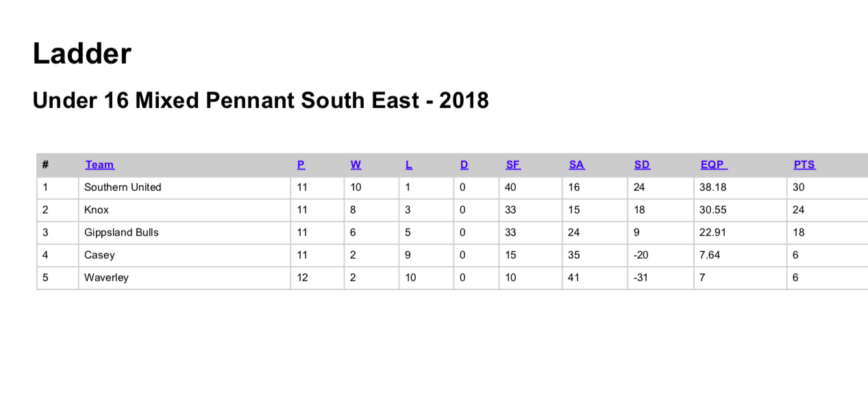Viewport: 868px width, 412px height.
Task: Click the D draws column header
Action: pos(464,165)
